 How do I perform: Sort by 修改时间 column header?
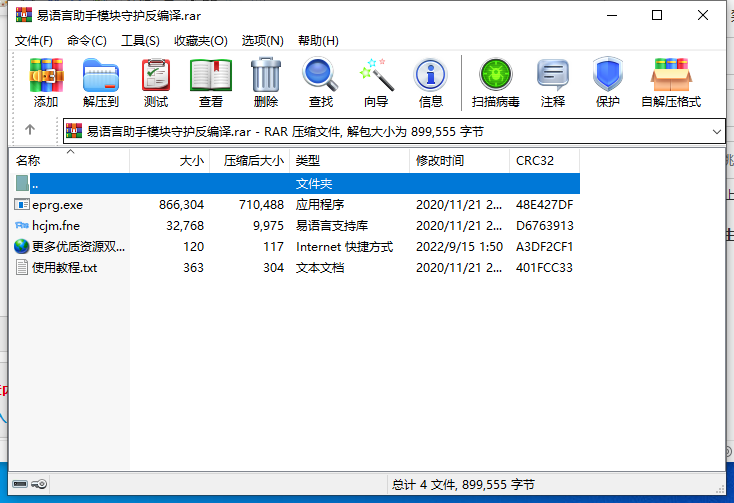click(460, 161)
